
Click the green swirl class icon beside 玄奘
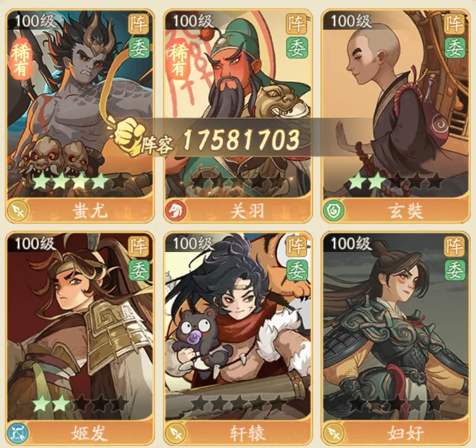334,210
